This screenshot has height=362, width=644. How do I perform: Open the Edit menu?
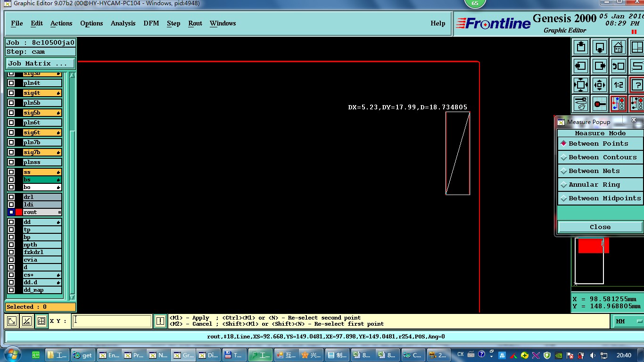(37, 23)
